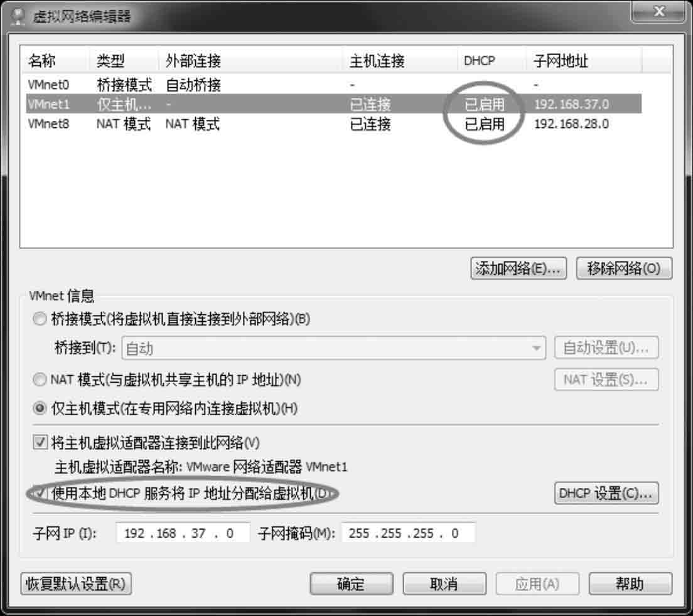Click the 取消 button
The image size is (693, 616).
(x=444, y=584)
